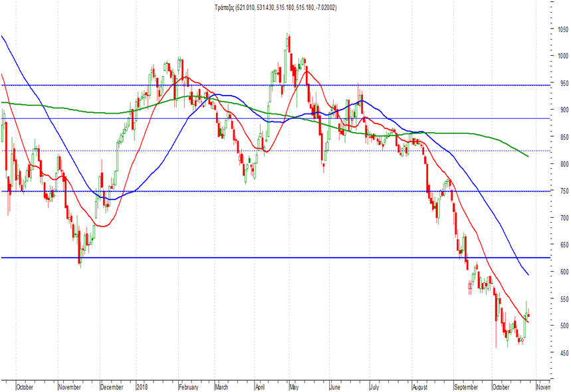Click the 700 price axis label
This screenshot has width=571, height=392.
pos(563,218)
